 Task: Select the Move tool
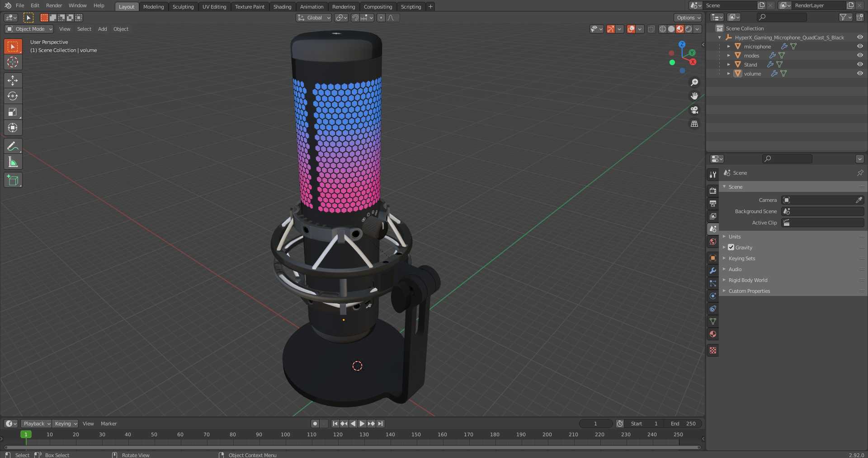click(x=13, y=81)
